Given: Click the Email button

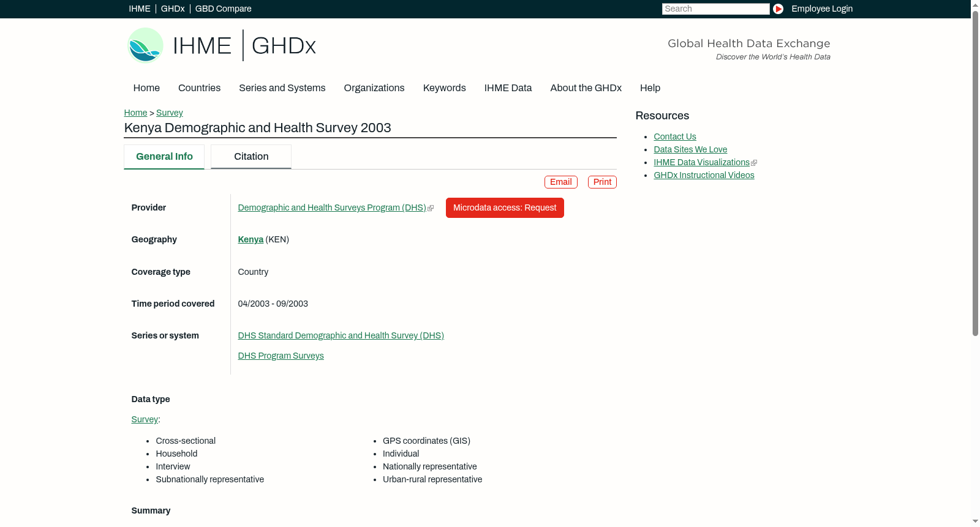Looking at the screenshot, I should (561, 182).
